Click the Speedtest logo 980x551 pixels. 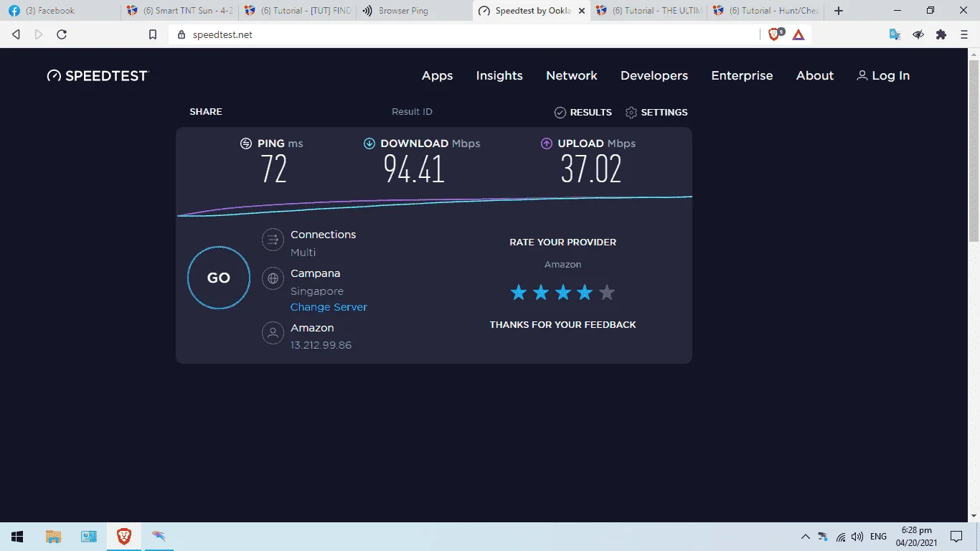(98, 75)
